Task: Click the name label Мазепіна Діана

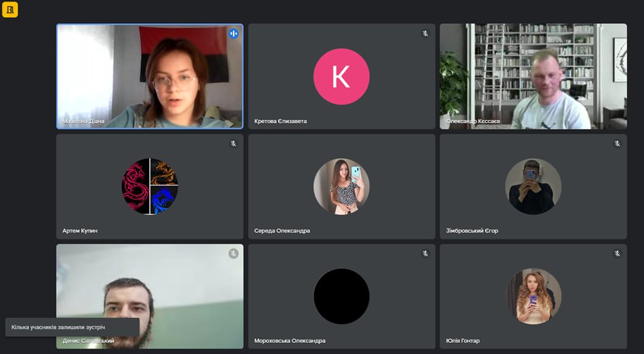Action: click(83, 121)
